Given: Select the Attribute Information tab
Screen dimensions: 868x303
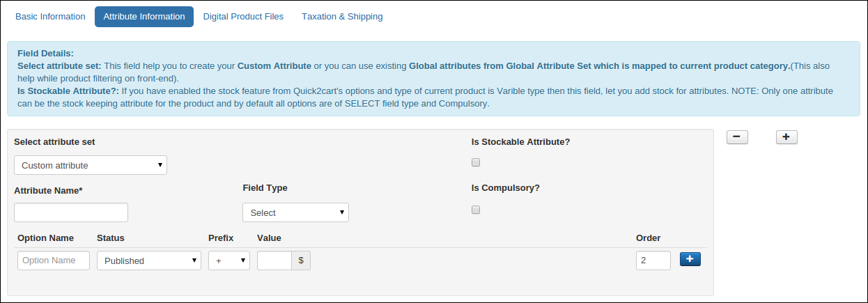Looking at the screenshot, I should tap(144, 16).
